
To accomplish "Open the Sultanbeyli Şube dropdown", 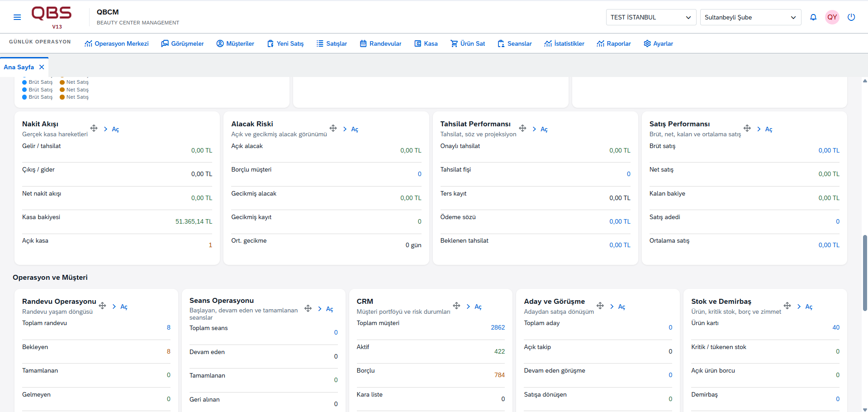I will tap(750, 17).
